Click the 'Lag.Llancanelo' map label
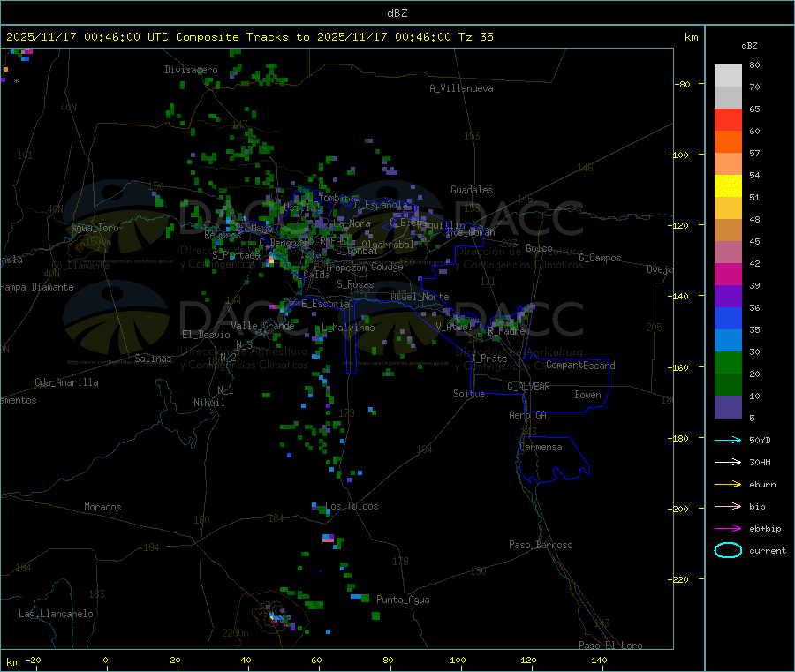795x672 pixels. point(57,614)
